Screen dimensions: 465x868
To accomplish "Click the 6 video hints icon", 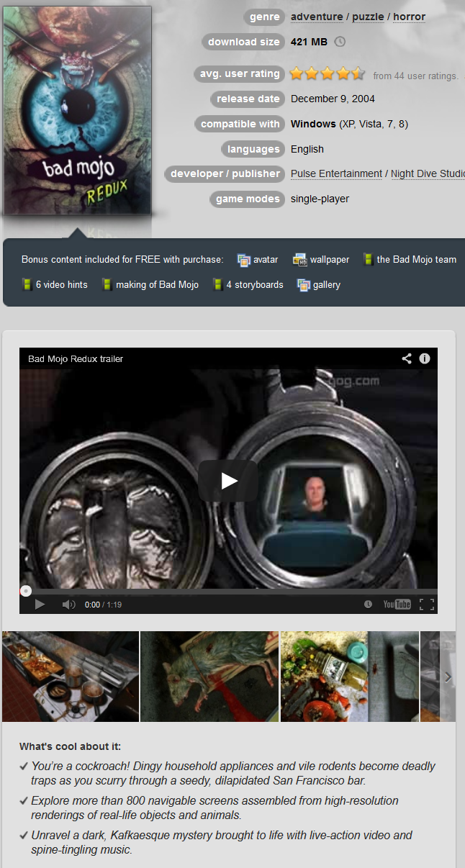I will 27,284.
